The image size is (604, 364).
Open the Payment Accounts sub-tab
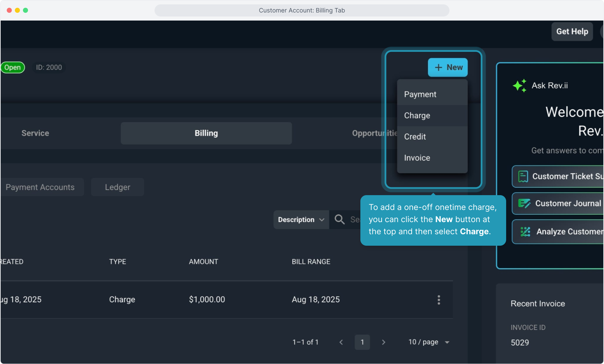[x=40, y=187]
